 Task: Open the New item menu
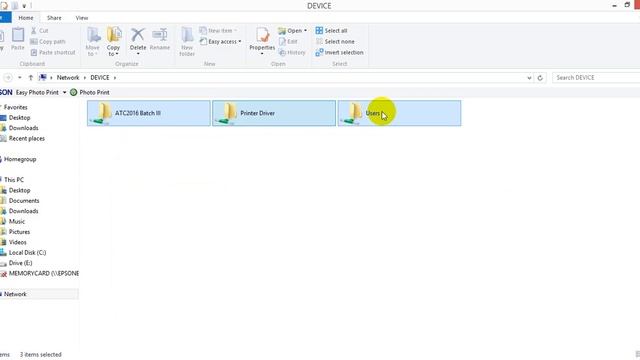point(218,31)
